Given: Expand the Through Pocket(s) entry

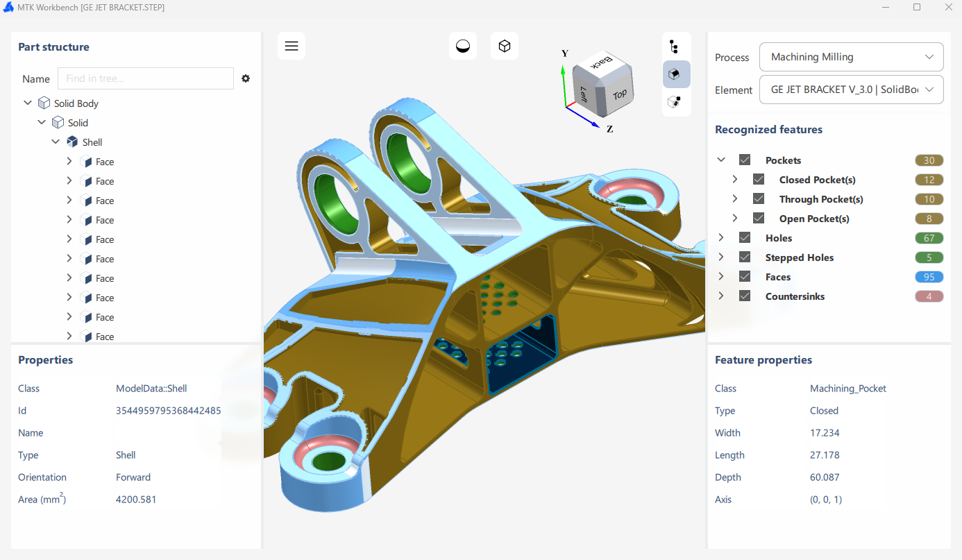Looking at the screenshot, I should tap(735, 198).
